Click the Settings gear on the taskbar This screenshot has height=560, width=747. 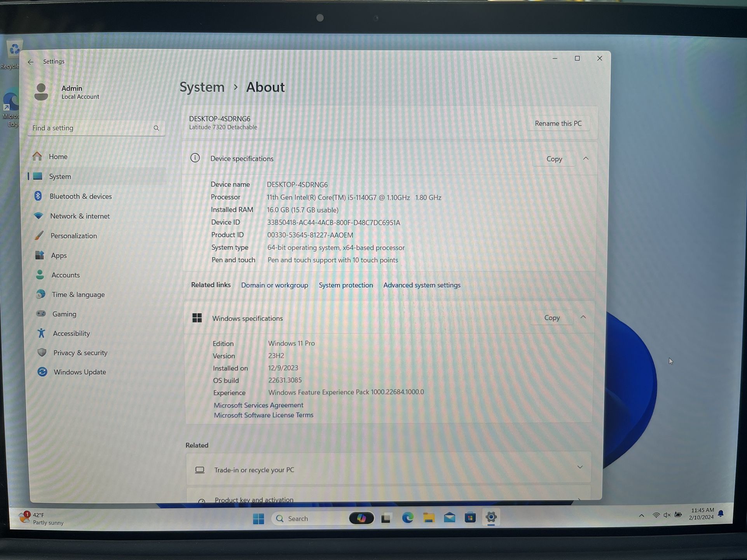pyautogui.click(x=491, y=517)
